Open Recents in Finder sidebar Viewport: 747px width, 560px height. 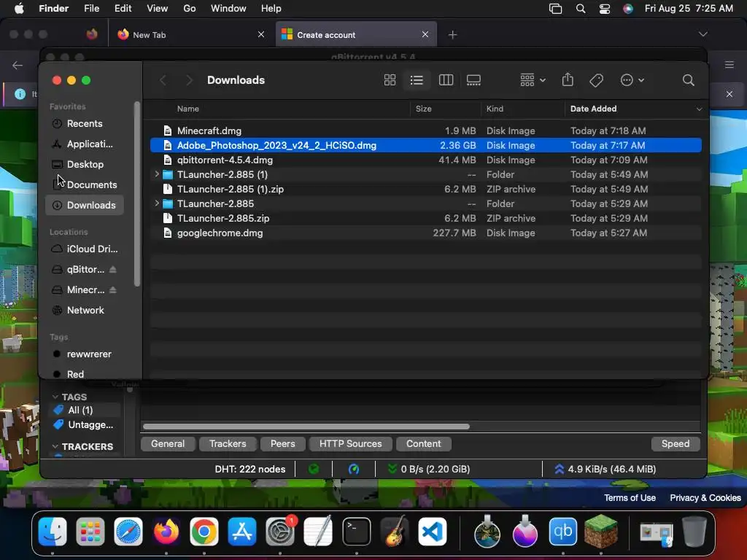tap(85, 124)
